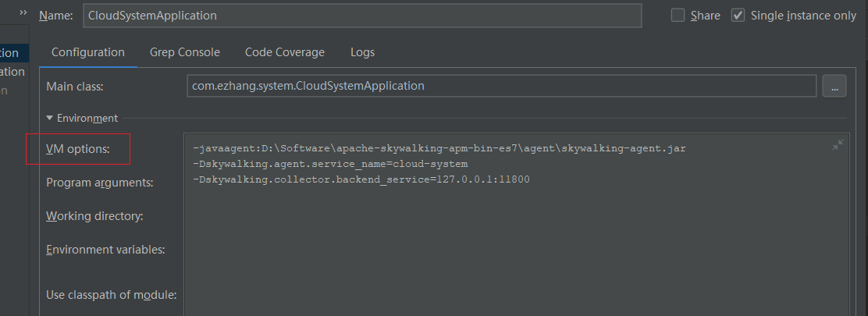Click the Name field containing CloudSystemApplication
Viewport: 868px width, 316px height.
363,16
